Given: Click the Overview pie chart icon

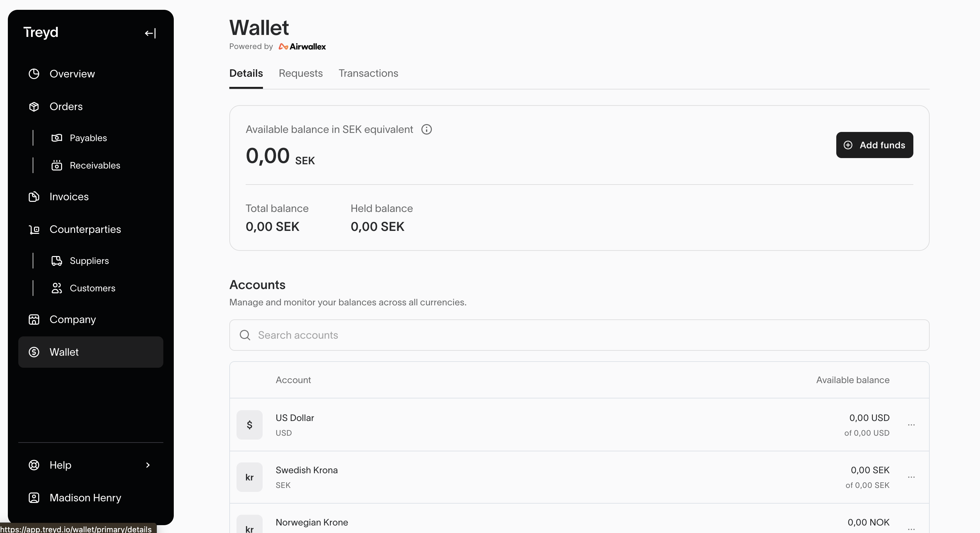Looking at the screenshot, I should (34, 74).
